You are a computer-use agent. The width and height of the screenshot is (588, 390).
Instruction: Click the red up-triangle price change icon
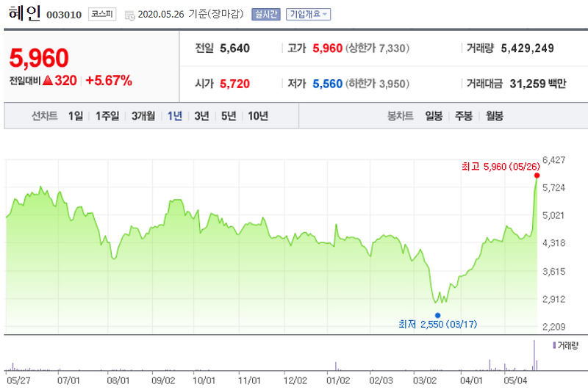(x=48, y=80)
